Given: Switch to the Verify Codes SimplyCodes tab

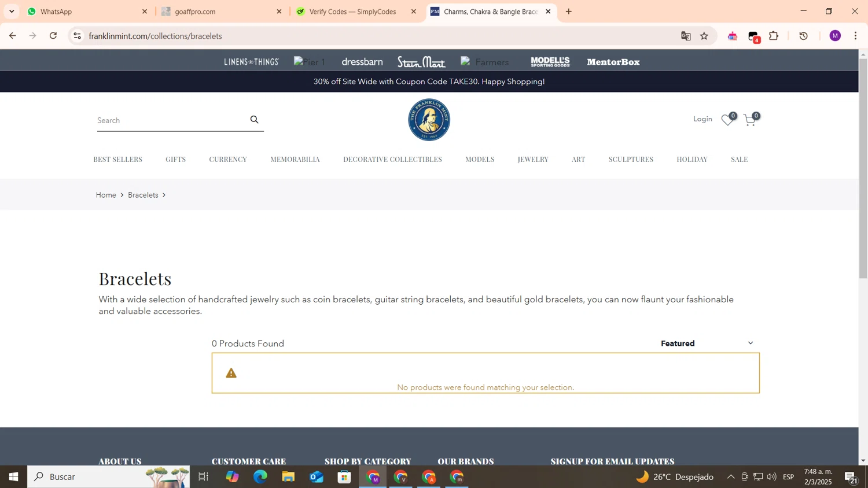Looking at the screenshot, I should tap(355, 12).
